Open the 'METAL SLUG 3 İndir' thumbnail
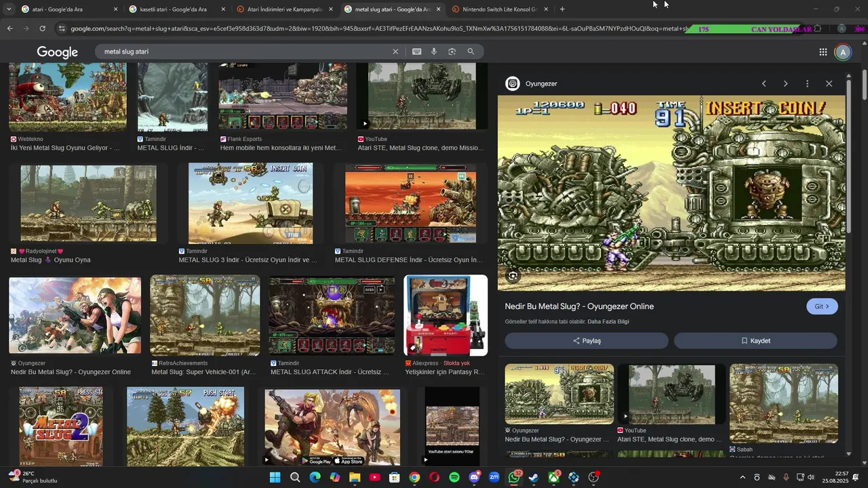The image size is (868, 488). point(251,203)
